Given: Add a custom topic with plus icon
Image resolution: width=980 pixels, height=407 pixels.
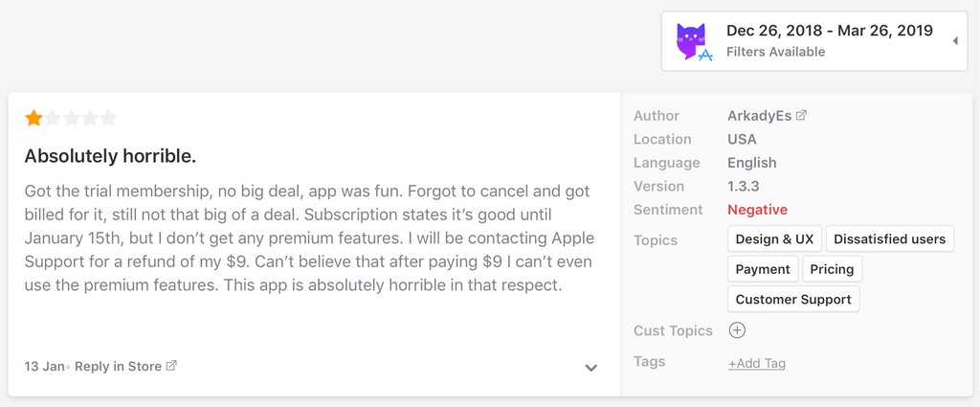Looking at the screenshot, I should point(738,330).
